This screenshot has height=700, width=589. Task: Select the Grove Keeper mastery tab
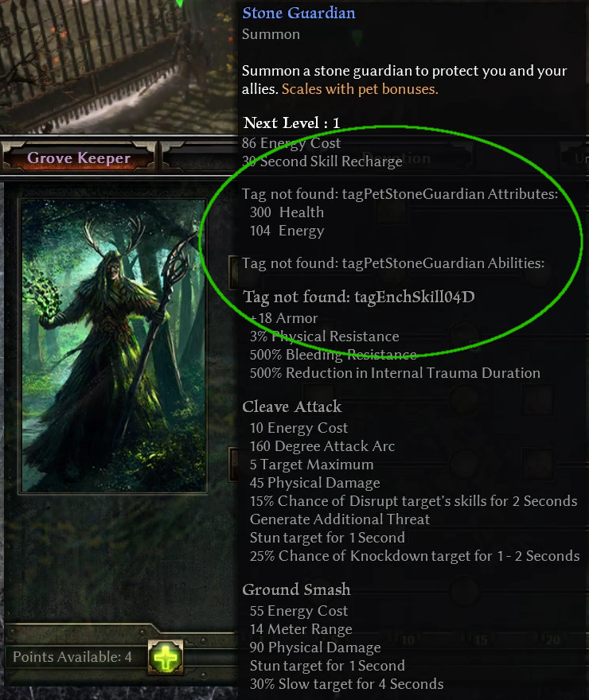click(x=79, y=157)
